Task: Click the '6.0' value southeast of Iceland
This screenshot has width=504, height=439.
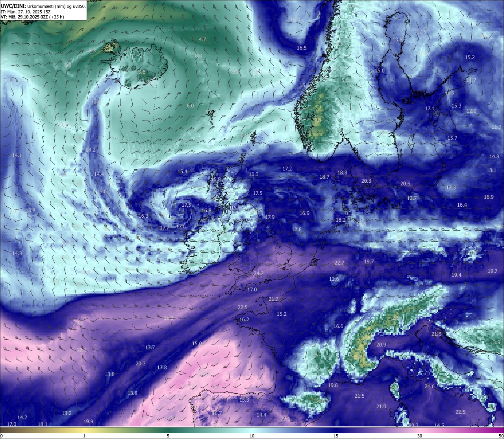Action: 190,106
